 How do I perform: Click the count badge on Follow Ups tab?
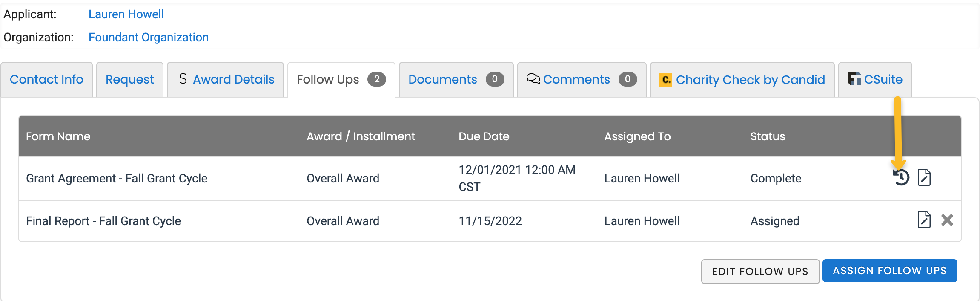coord(377,79)
